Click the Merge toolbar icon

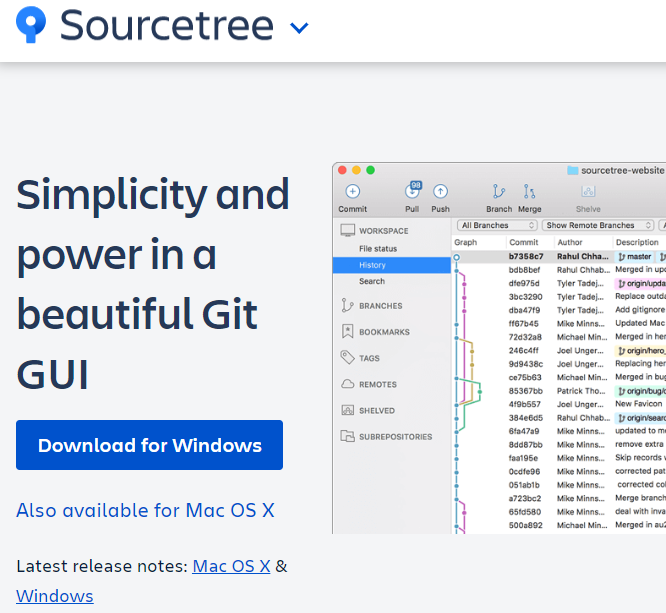coord(529,192)
